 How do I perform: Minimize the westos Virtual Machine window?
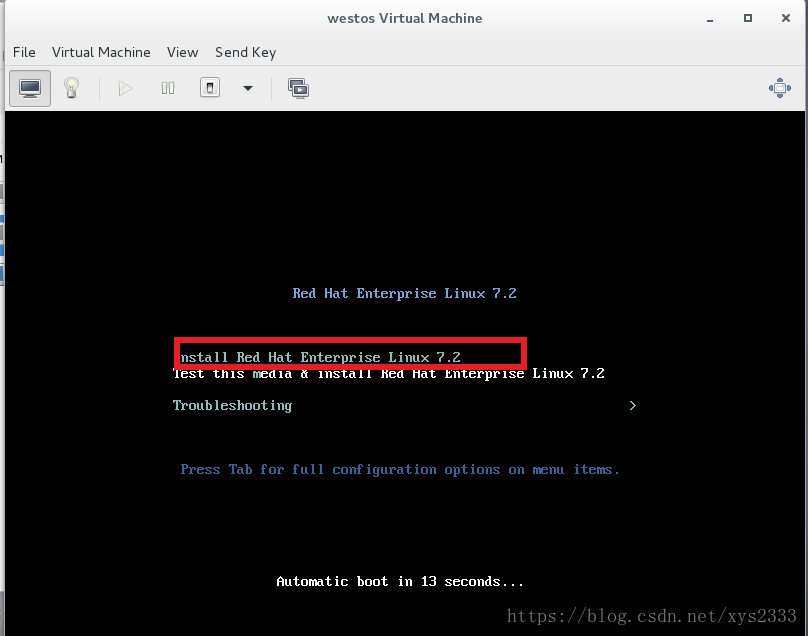[x=710, y=19]
